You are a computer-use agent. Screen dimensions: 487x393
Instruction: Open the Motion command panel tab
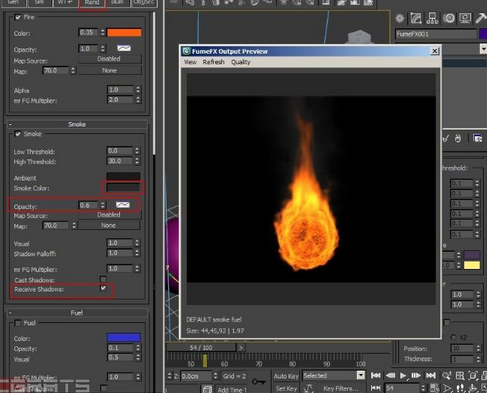click(449, 18)
